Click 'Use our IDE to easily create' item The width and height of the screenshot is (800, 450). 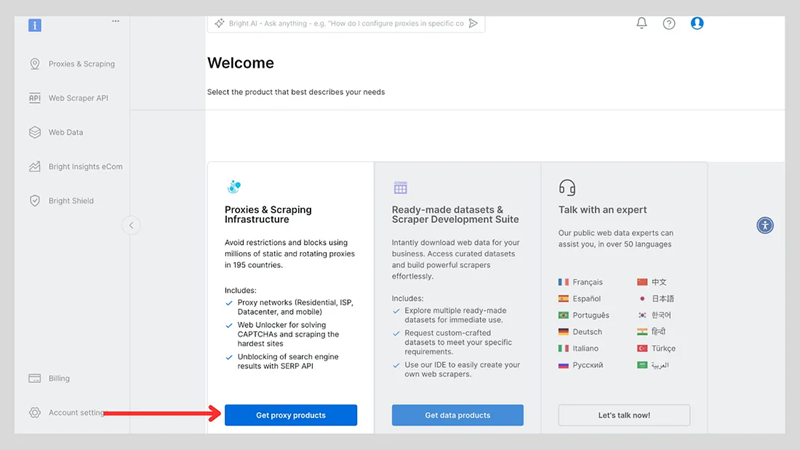coord(462,369)
